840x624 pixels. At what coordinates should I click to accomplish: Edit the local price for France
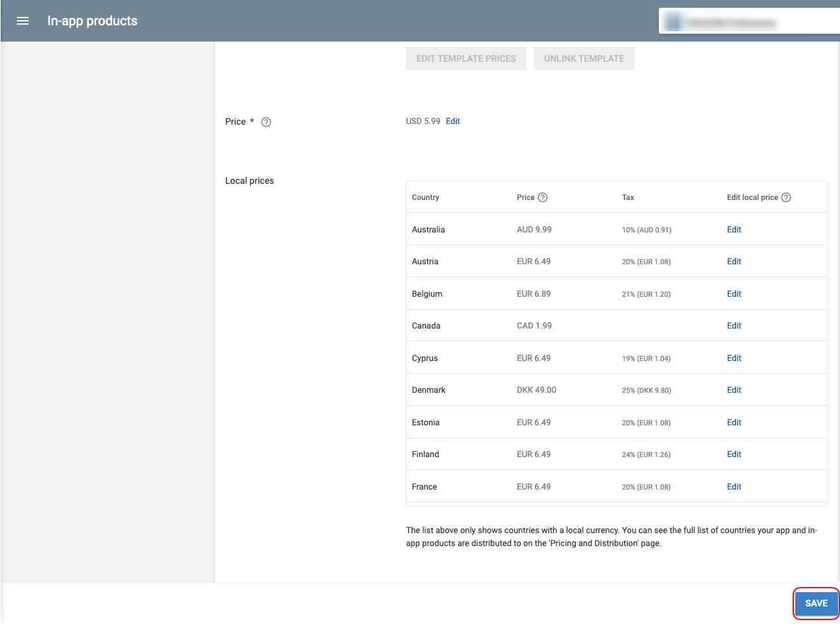pyautogui.click(x=734, y=487)
